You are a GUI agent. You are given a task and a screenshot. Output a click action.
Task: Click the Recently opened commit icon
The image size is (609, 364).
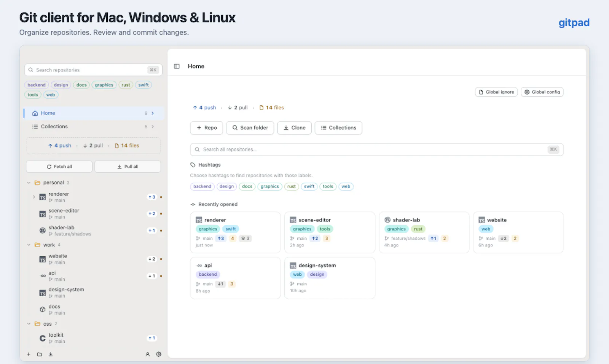[193, 204]
